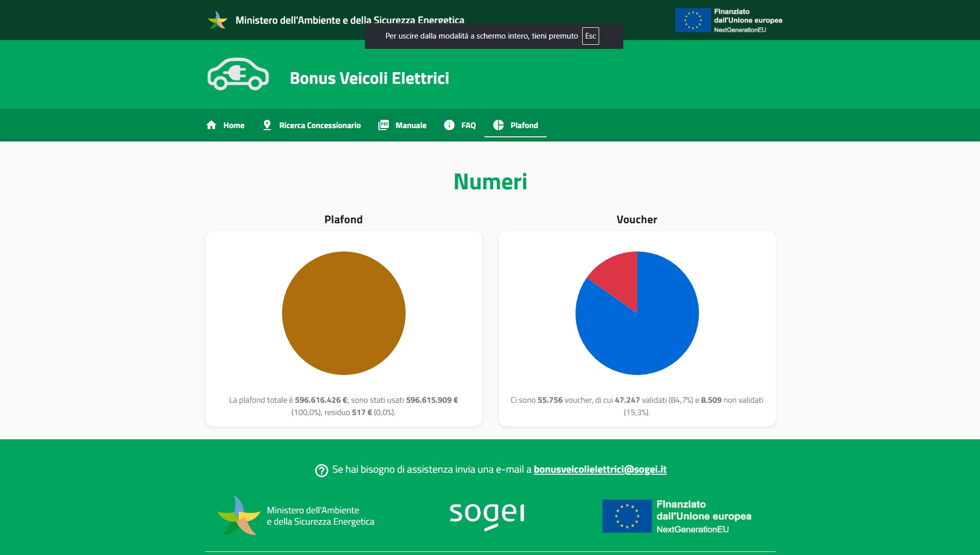Image resolution: width=980 pixels, height=555 pixels.
Task: Click the EU flag logo in top header
Action: tap(692, 20)
